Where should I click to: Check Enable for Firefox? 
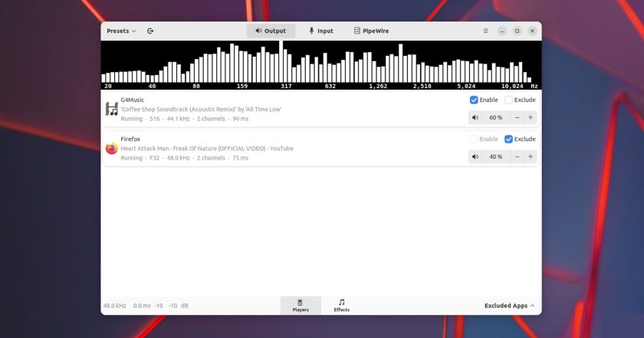pyautogui.click(x=474, y=139)
